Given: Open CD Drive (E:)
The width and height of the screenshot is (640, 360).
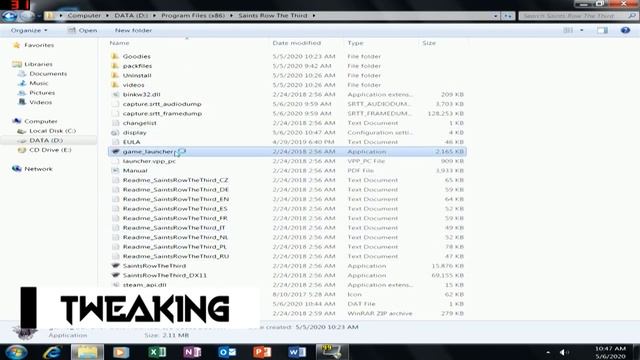Looking at the screenshot, I should (x=50, y=150).
